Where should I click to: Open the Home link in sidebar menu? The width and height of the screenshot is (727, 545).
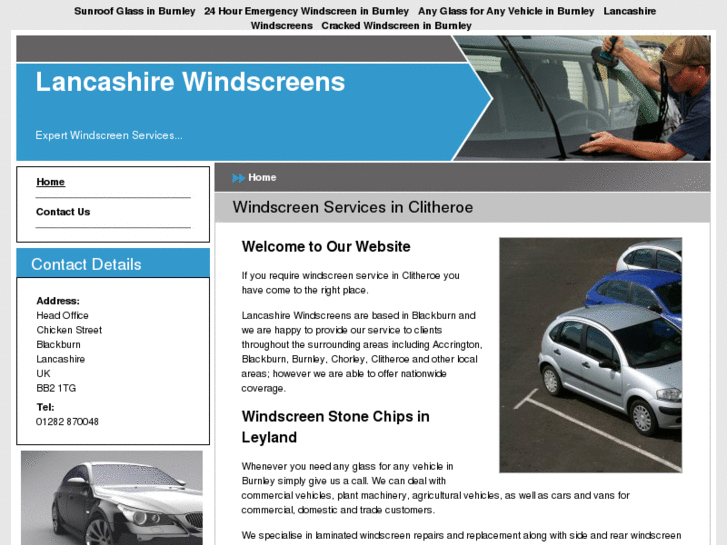tap(51, 182)
